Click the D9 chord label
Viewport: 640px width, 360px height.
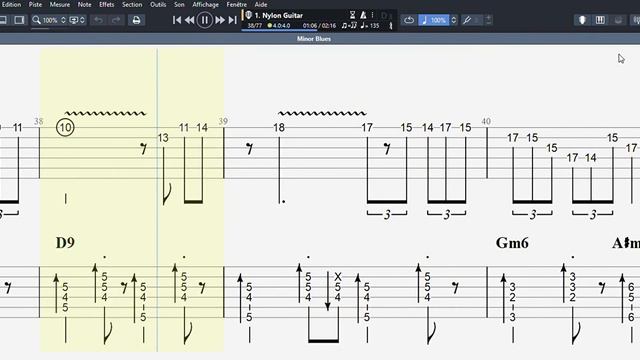65,243
